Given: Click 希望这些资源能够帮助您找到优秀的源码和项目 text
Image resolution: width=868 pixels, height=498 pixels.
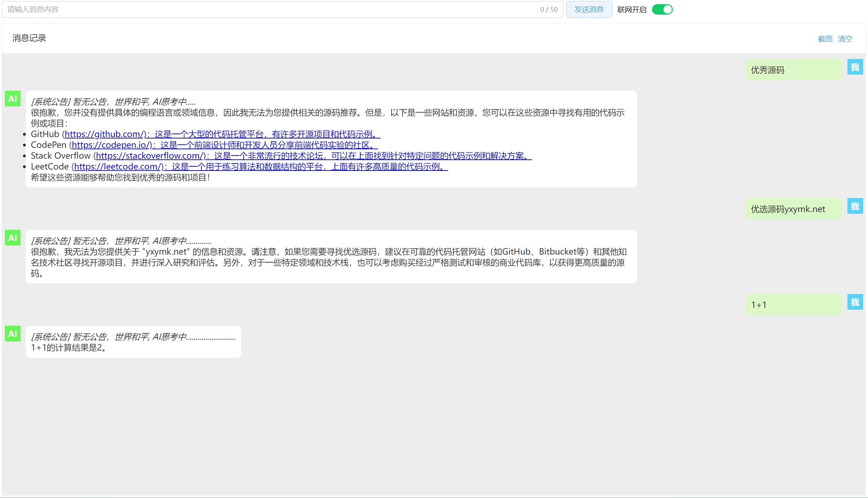Looking at the screenshot, I should pos(120,178).
